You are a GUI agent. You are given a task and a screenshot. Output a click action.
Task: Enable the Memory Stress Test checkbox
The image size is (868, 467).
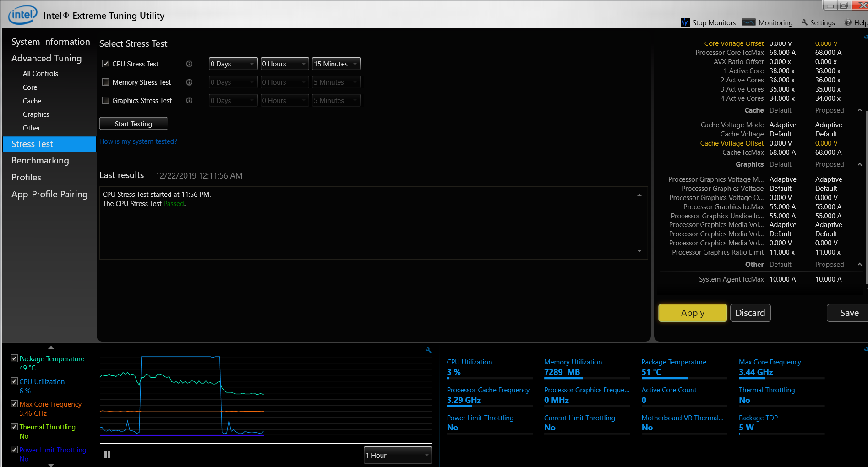pyautogui.click(x=106, y=82)
